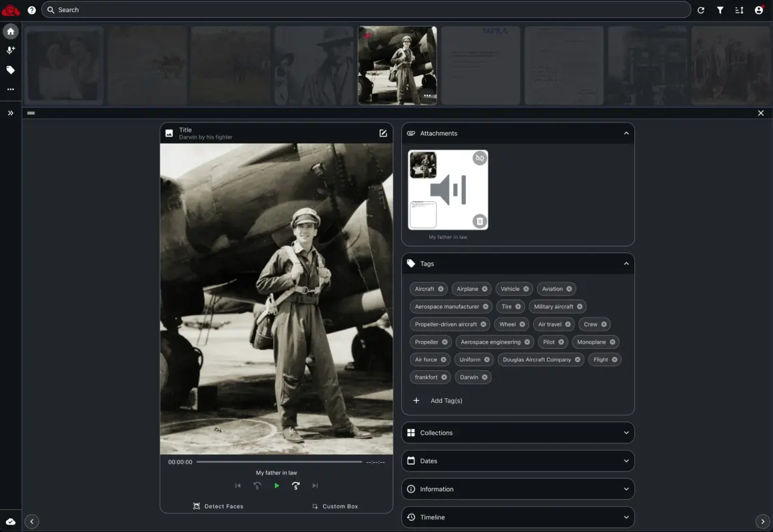Expand the Information section
773x532 pixels.
click(x=518, y=489)
